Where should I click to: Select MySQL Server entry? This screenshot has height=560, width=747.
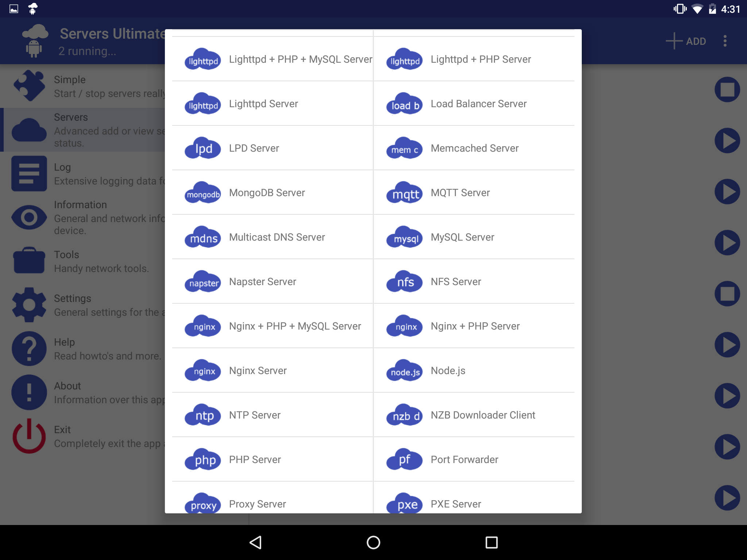[x=474, y=237]
